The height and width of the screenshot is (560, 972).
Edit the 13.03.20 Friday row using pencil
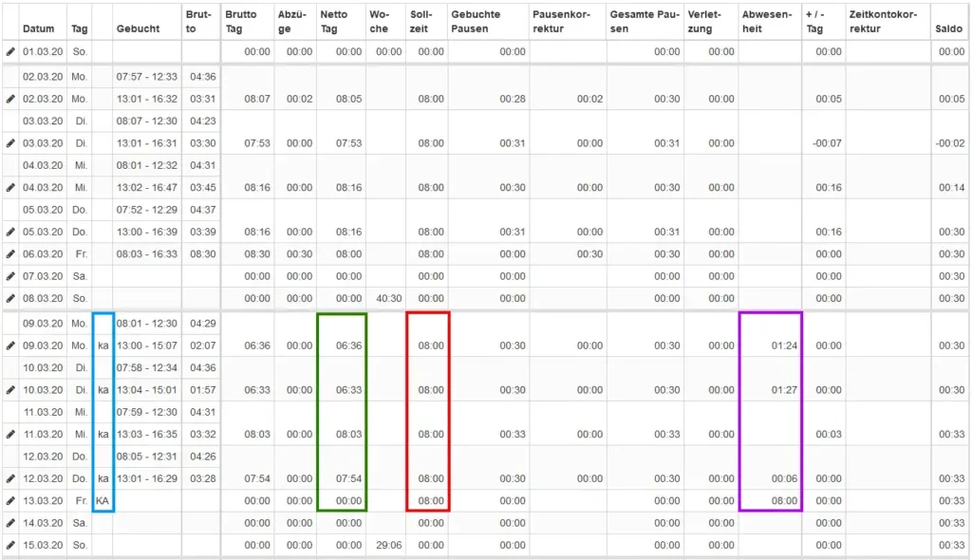point(10,501)
